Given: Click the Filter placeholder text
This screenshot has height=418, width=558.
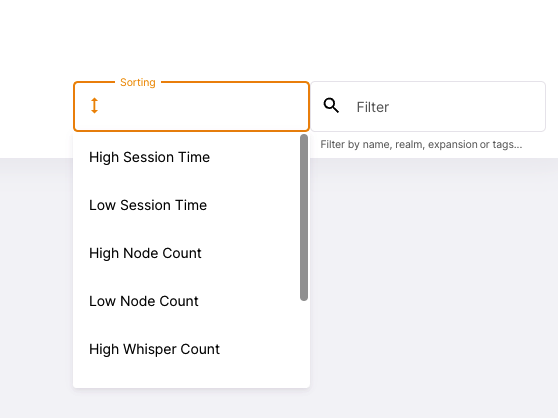Looking at the screenshot, I should [373, 107].
